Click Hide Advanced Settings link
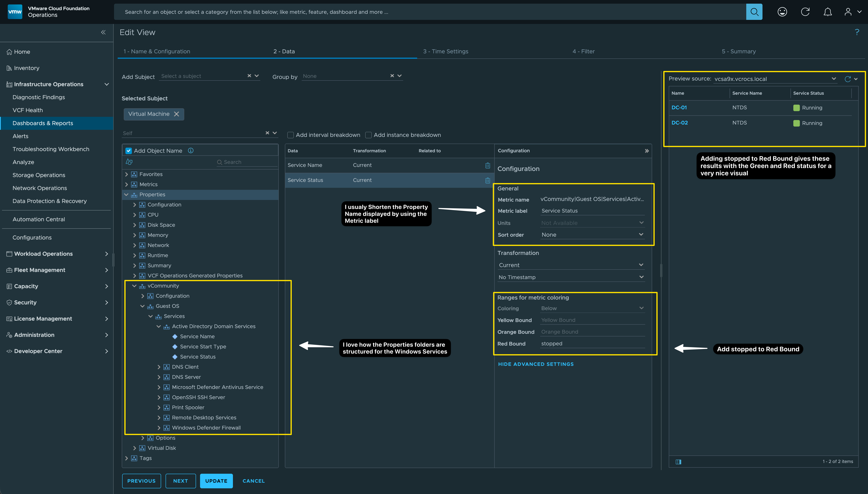The height and width of the screenshot is (494, 868). (x=536, y=364)
